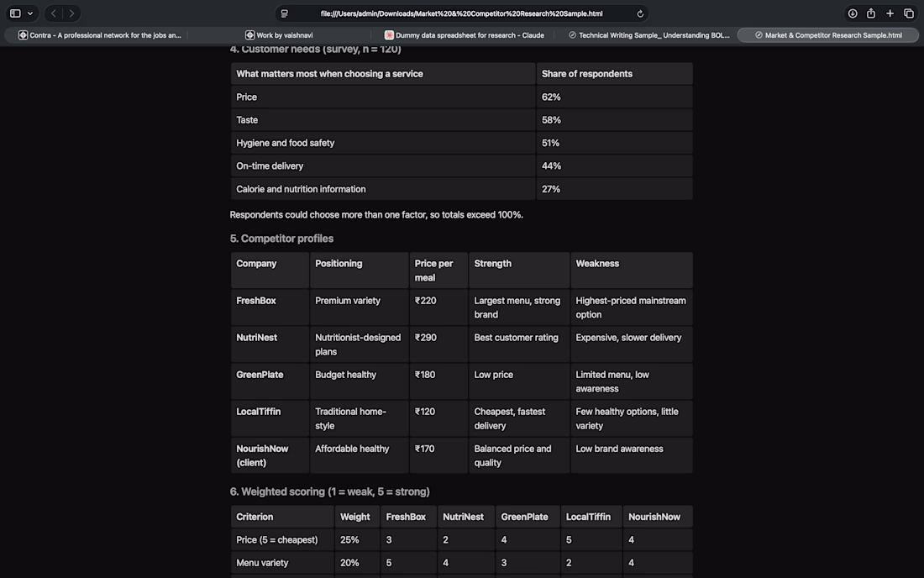Click the '5. Competitor profiles' heading
924x578 pixels.
pos(281,239)
